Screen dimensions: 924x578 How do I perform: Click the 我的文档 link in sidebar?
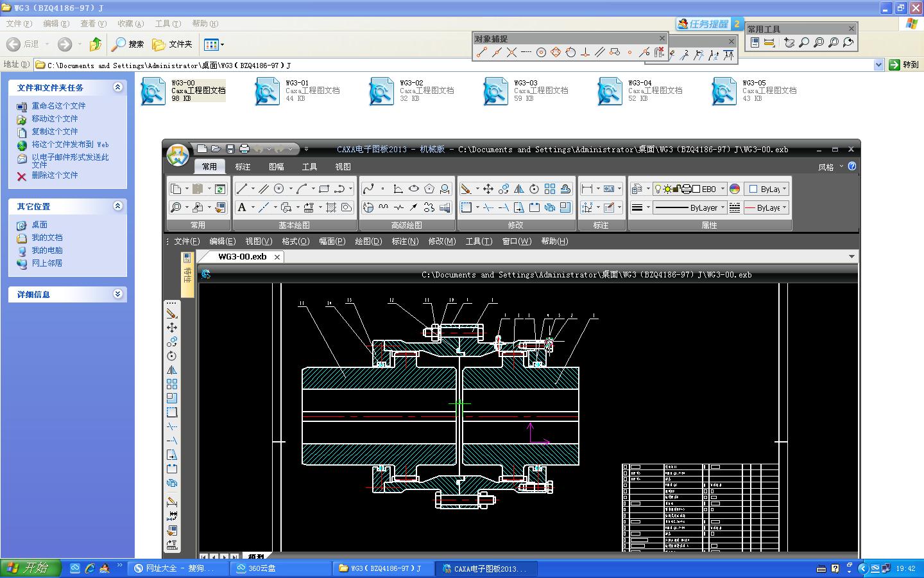click(47, 238)
